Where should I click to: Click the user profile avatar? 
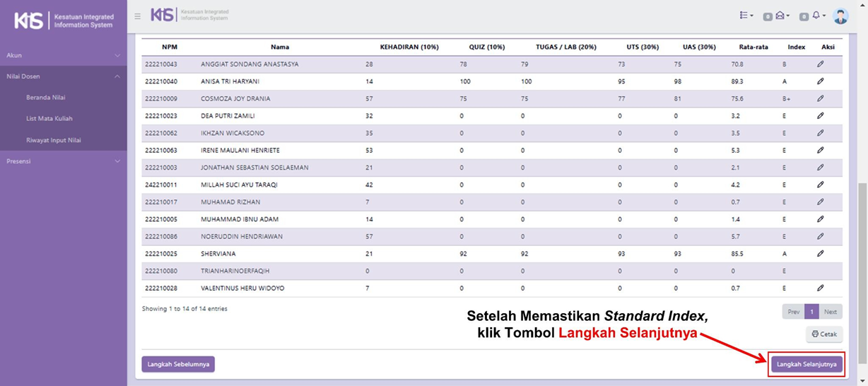840,16
